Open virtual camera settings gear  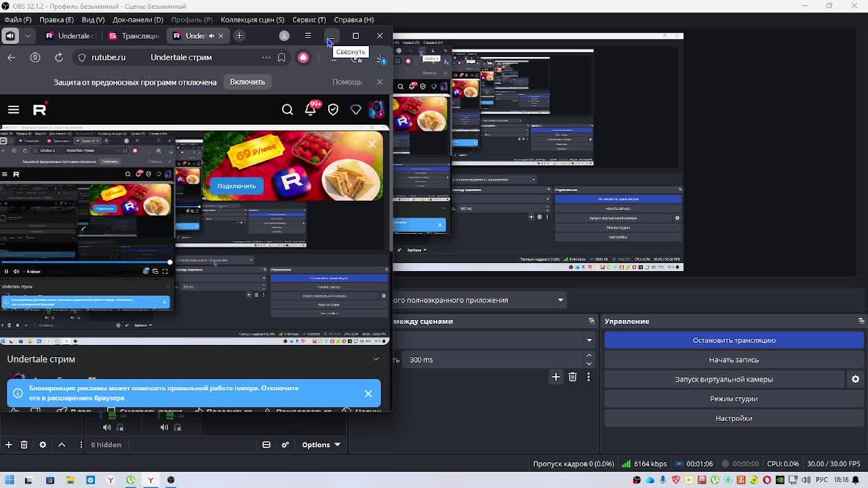(856, 380)
